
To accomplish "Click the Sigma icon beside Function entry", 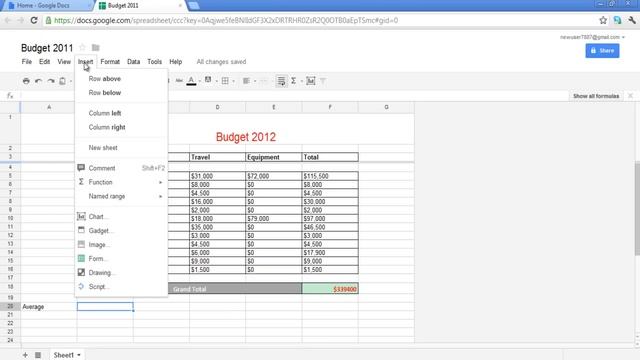I will [x=81, y=182].
